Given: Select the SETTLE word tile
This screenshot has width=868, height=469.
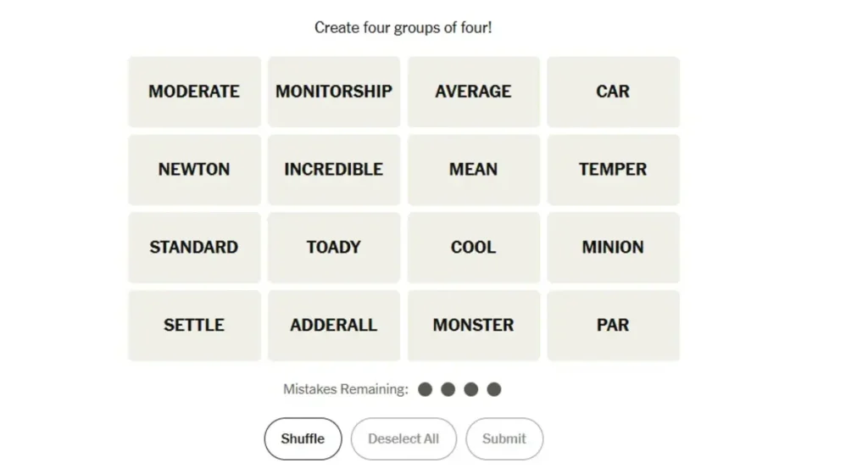Looking at the screenshot, I should [194, 326].
